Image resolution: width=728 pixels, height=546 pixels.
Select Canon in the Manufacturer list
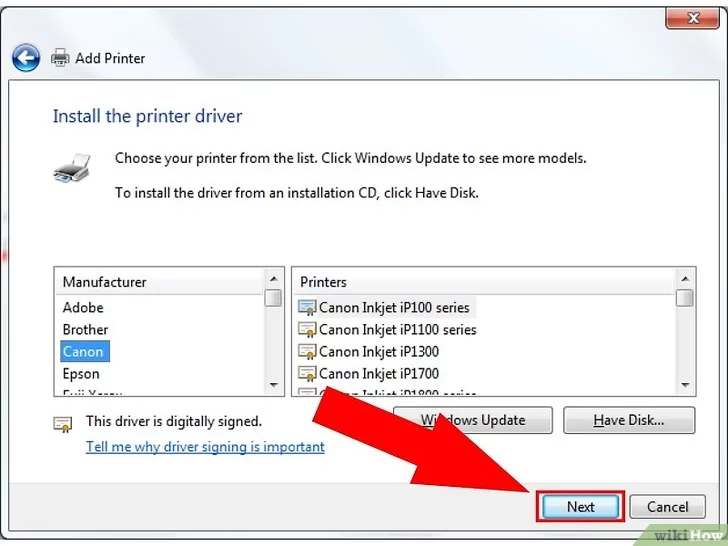[85, 351]
